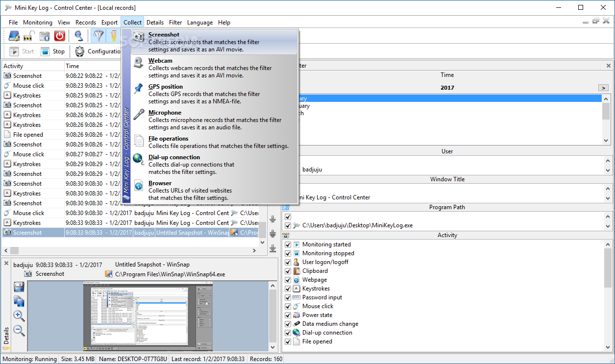Open the Language menu

(x=200, y=23)
